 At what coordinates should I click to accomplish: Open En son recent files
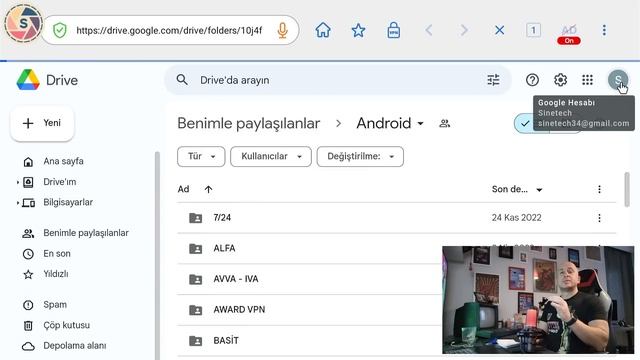57,253
